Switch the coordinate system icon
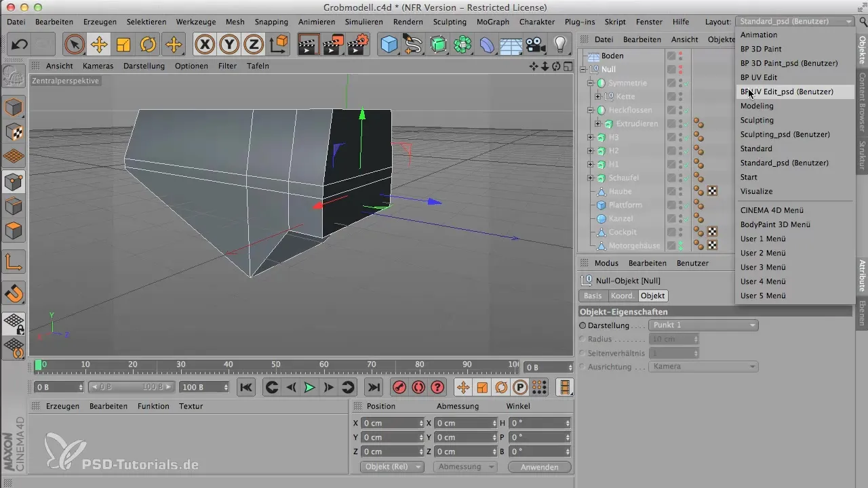 (x=278, y=45)
